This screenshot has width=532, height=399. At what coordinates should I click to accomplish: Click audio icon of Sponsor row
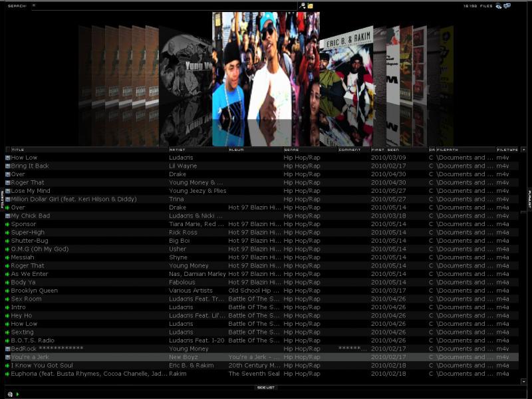tap(7, 224)
